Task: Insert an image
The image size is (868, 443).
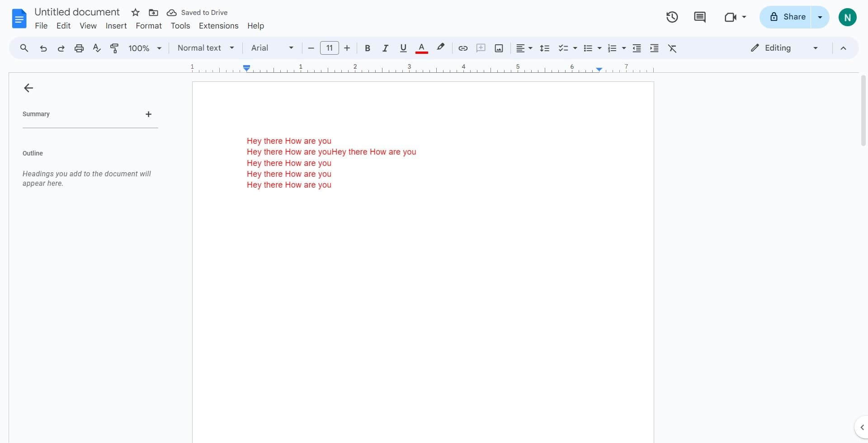Action: 499,48
